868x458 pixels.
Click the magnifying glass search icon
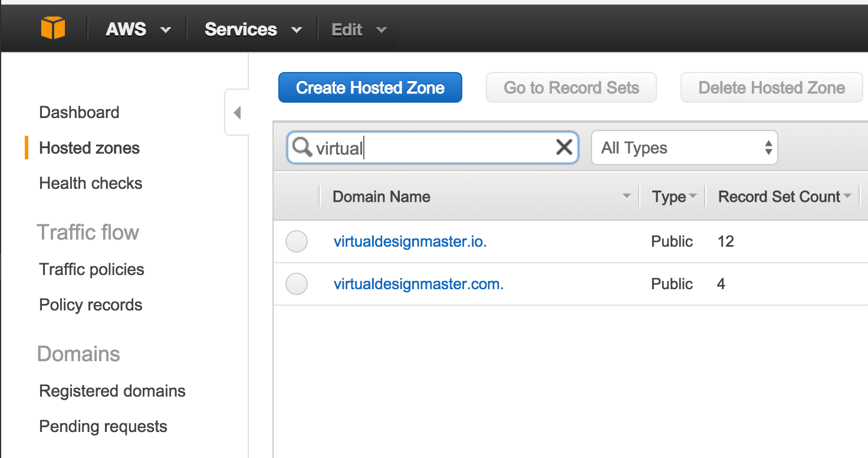click(302, 147)
